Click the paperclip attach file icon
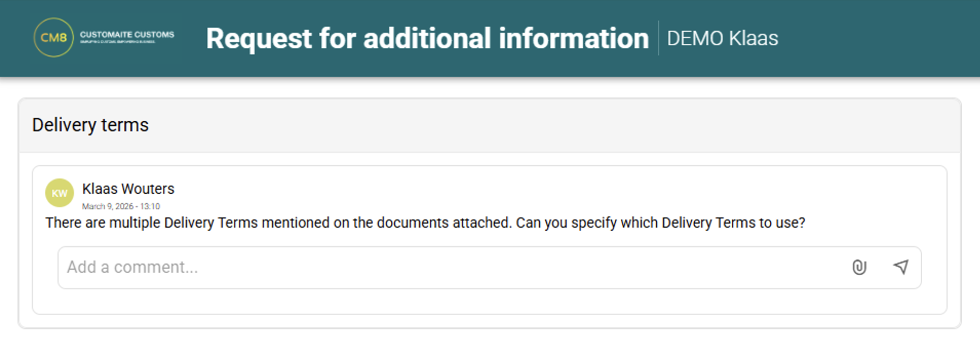Viewport: 980px width, 356px height. 859,267
